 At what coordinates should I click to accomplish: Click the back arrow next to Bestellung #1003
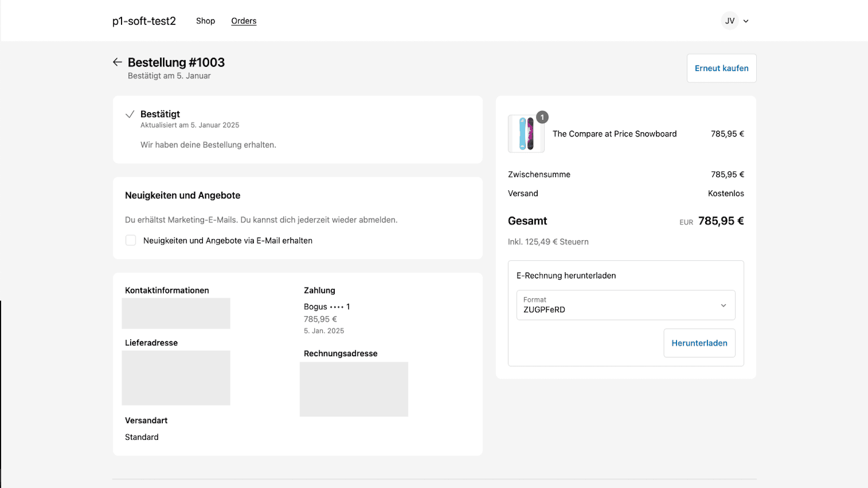[117, 62]
